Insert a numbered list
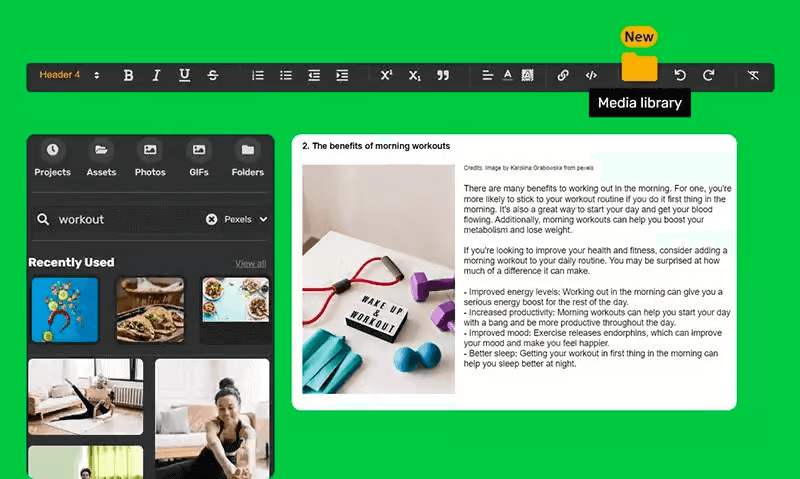The width and height of the screenshot is (800, 479). (258, 76)
